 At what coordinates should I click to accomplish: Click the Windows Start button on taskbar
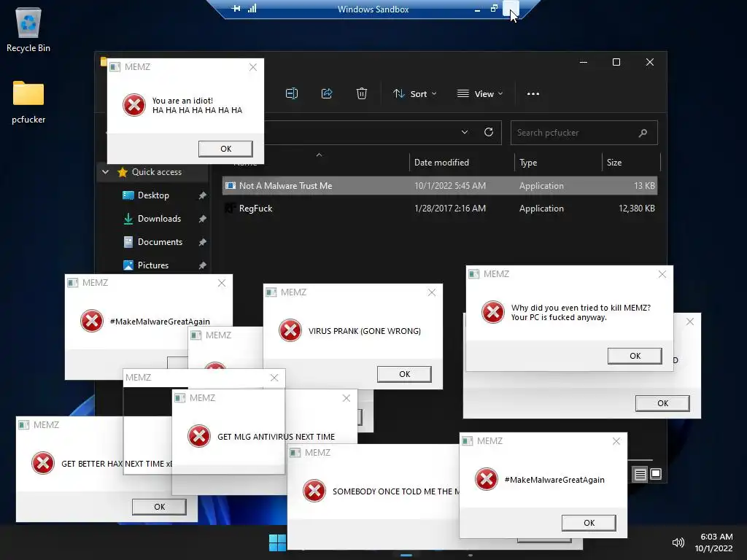277,542
